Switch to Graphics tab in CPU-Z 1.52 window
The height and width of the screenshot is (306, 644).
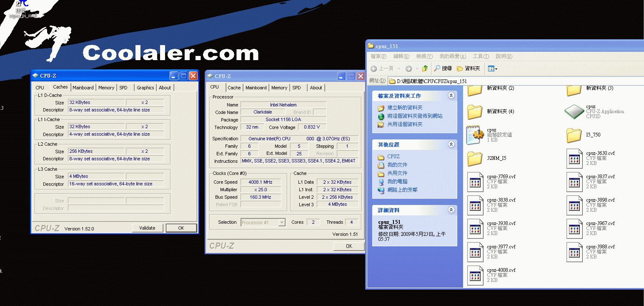point(145,88)
